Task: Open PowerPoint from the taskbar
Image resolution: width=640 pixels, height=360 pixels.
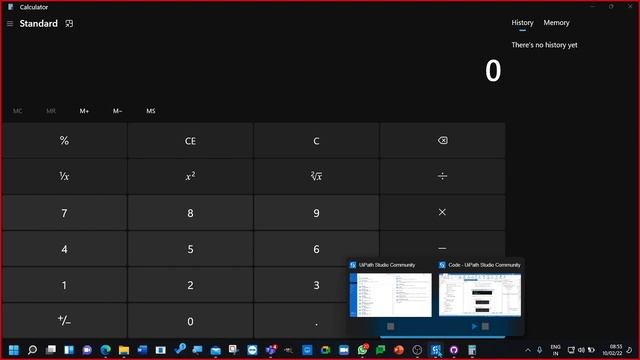Action: pyautogui.click(x=399, y=350)
